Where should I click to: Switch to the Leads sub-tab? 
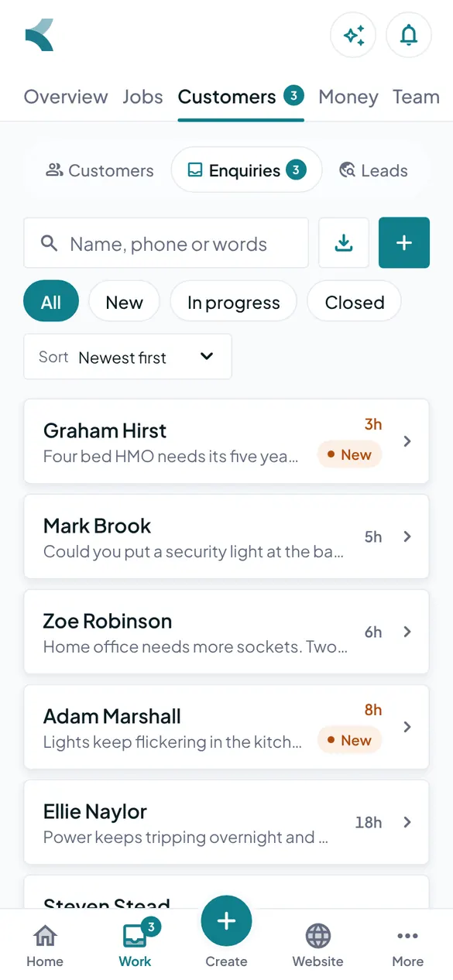click(374, 170)
